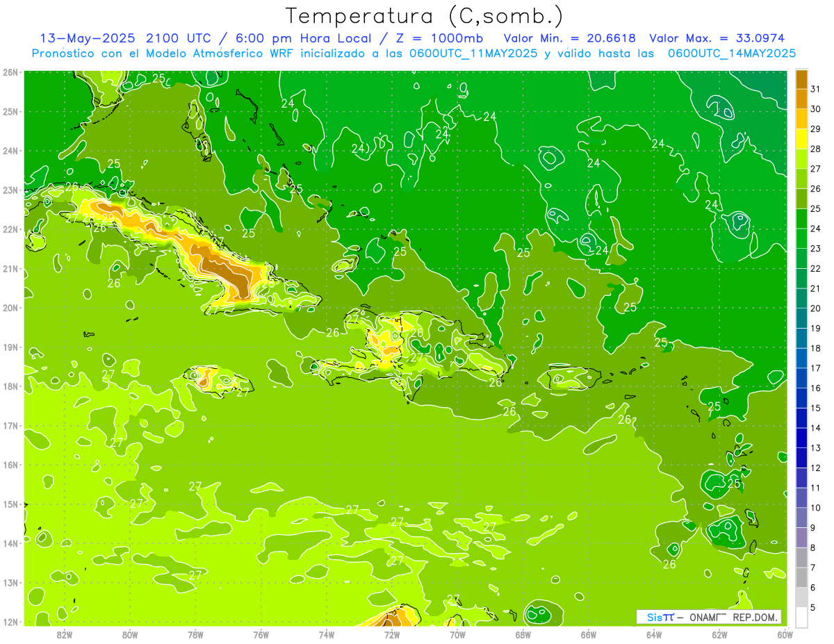Viewport: 834px width, 644px height.
Task: Click the legend label '8'
Action: coord(813,547)
